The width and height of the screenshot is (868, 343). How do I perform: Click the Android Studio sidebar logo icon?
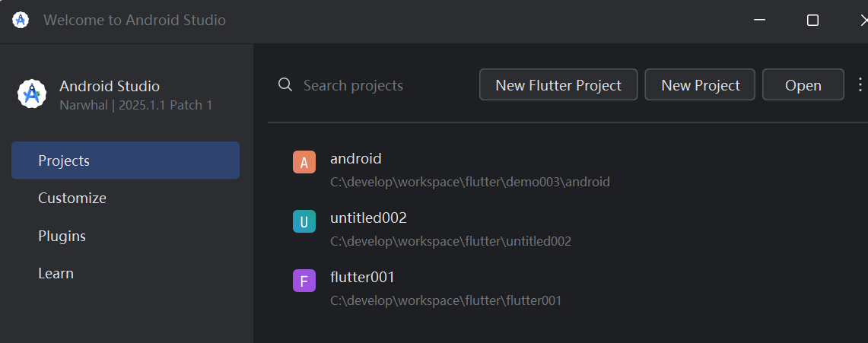click(x=31, y=94)
